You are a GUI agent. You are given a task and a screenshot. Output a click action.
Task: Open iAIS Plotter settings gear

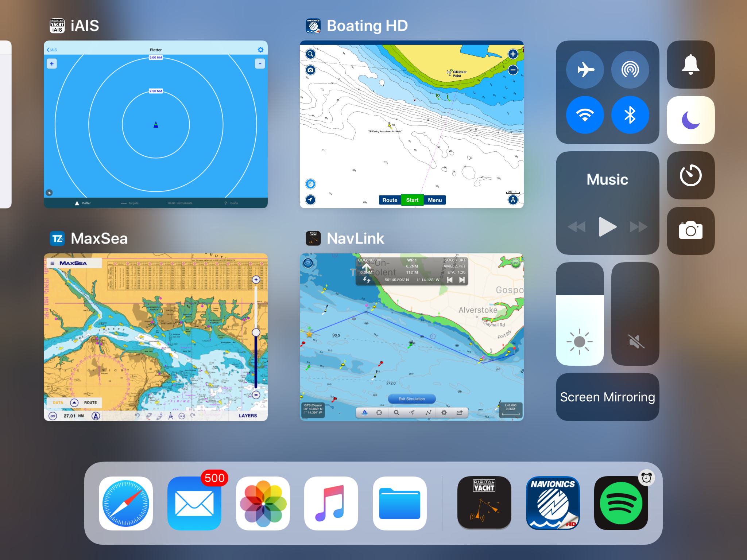260,50
